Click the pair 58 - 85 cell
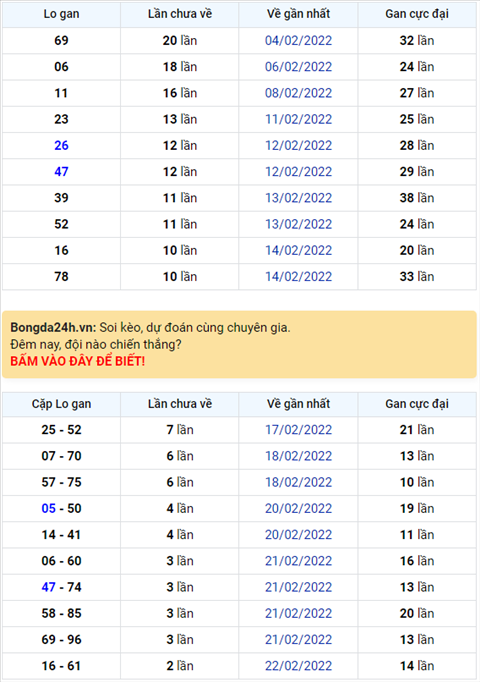 coord(61,613)
